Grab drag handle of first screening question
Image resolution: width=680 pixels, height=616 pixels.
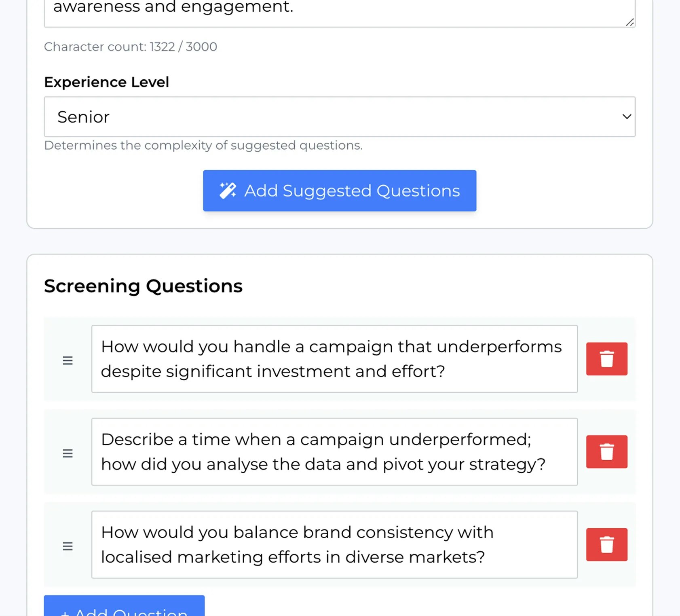(x=68, y=360)
